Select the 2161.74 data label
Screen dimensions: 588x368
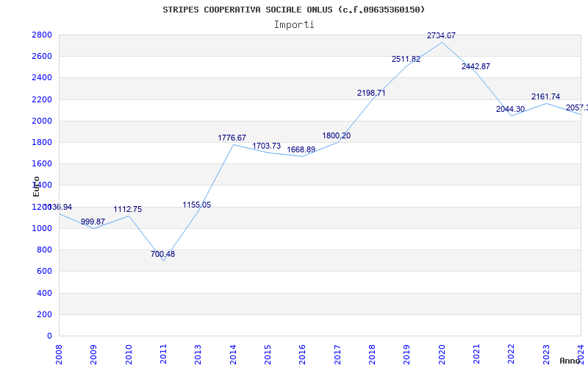click(x=545, y=97)
